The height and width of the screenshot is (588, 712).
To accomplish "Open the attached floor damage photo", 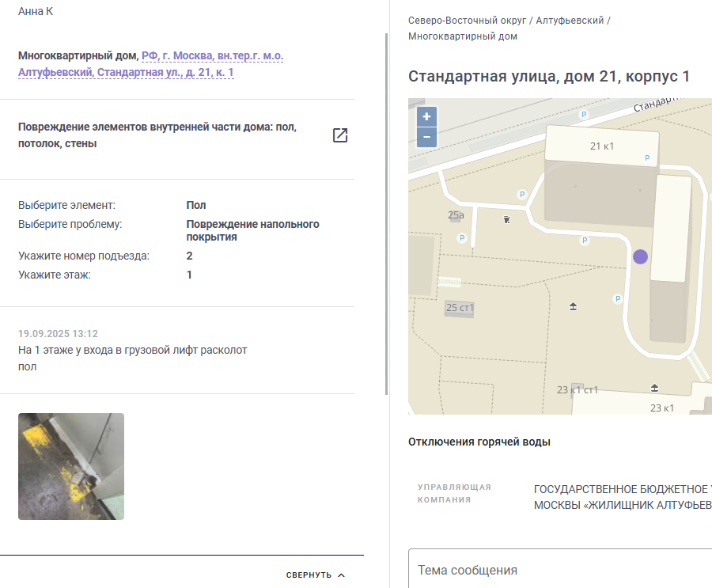I will (x=71, y=466).
